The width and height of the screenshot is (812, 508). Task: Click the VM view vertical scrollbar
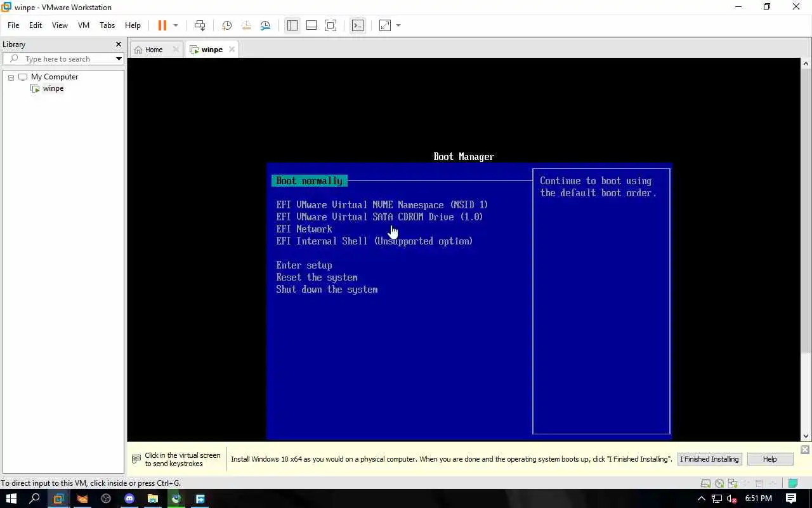(x=806, y=210)
